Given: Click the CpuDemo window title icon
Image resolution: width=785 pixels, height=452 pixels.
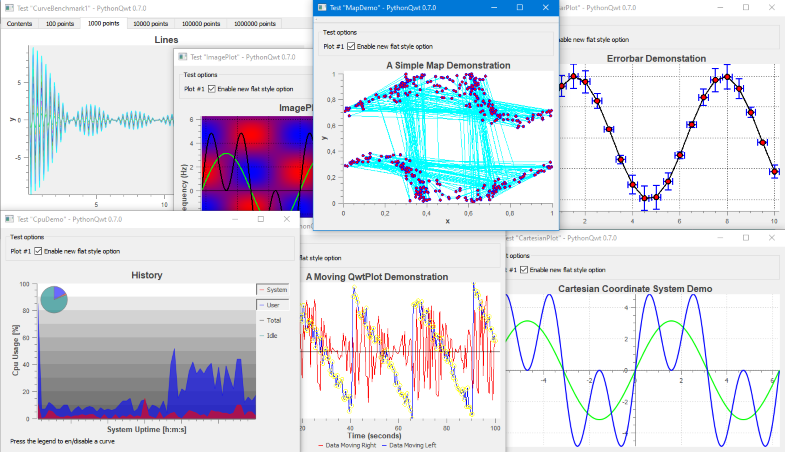Looking at the screenshot, I should pyautogui.click(x=9, y=217).
